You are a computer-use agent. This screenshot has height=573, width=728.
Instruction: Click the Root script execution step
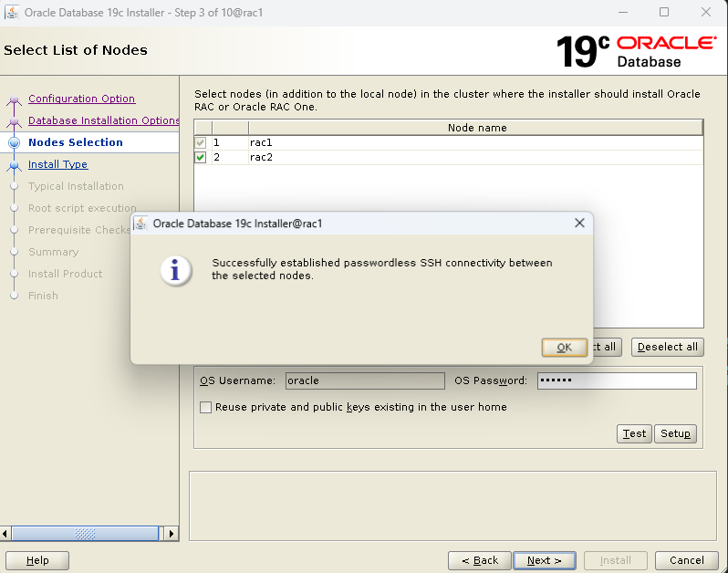(82, 208)
